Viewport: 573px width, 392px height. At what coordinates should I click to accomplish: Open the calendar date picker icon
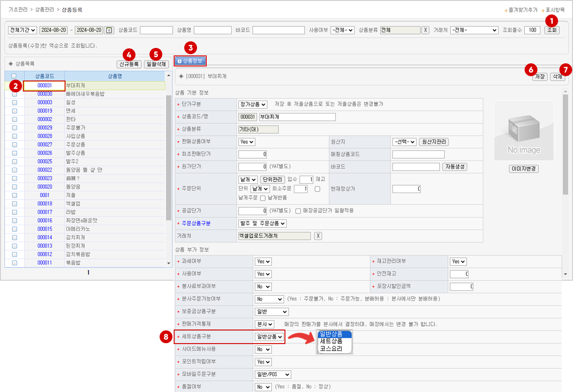pyautogui.click(x=109, y=30)
